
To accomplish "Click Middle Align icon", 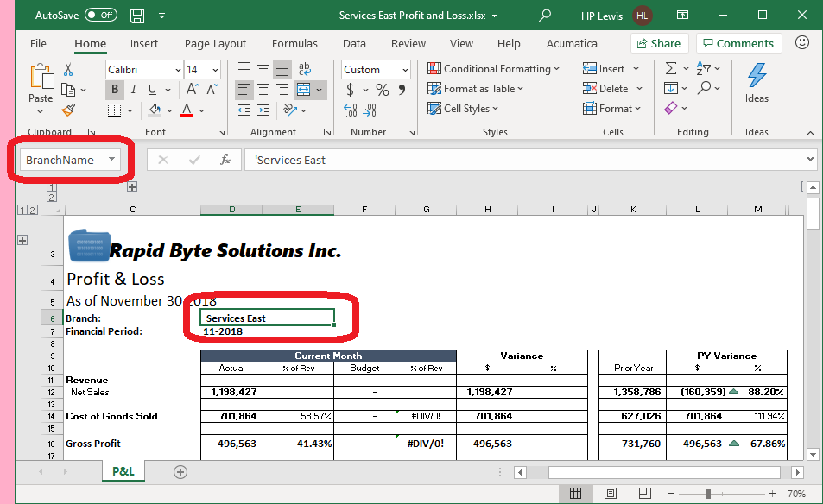I will coord(263,69).
